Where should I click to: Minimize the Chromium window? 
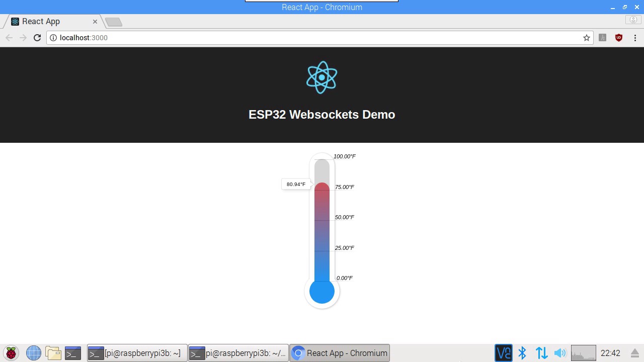pyautogui.click(x=613, y=8)
